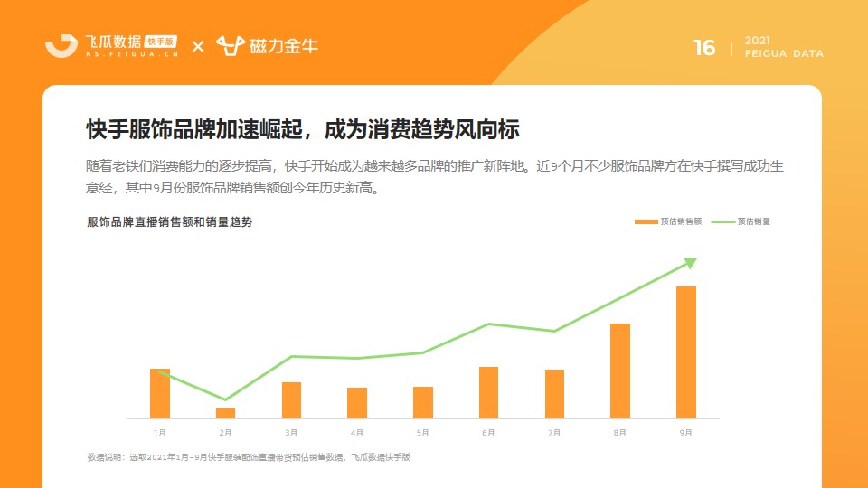The width and height of the screenshot is (868, 488).
Task: Click the 数据说明 footnote text
Action: point(249,457)
